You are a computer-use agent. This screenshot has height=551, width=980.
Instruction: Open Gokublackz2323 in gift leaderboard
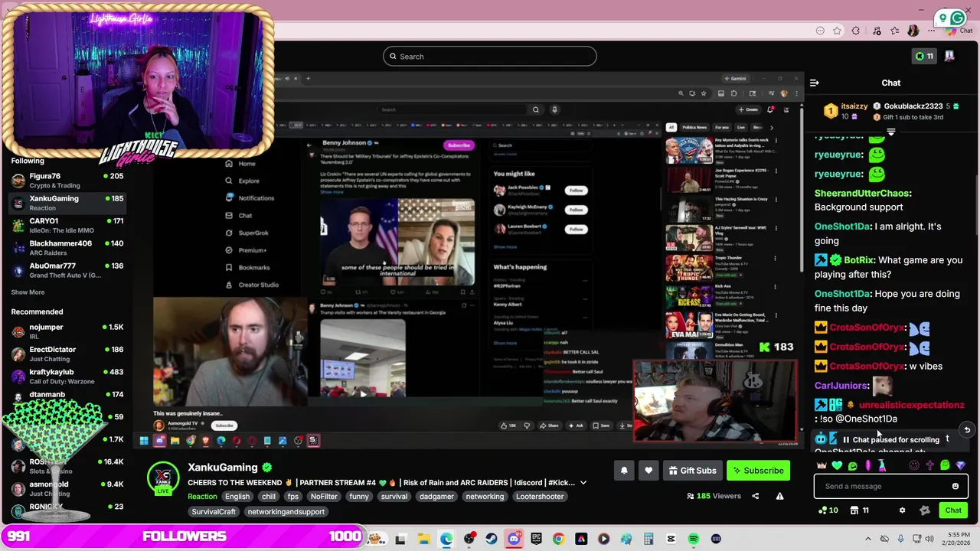pyautogui.click(x=913, y=106)
